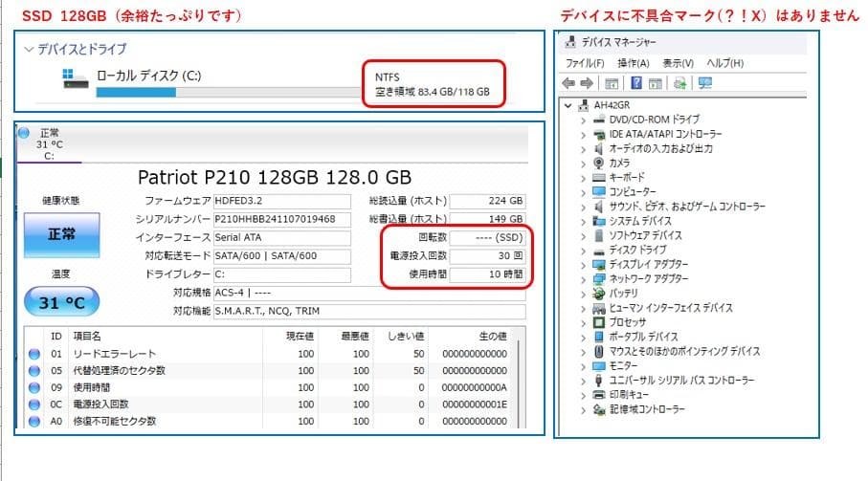Toggle the action pane toolbar icon
Viewport: 868px width, 481px height.
[x=656, y=83]
